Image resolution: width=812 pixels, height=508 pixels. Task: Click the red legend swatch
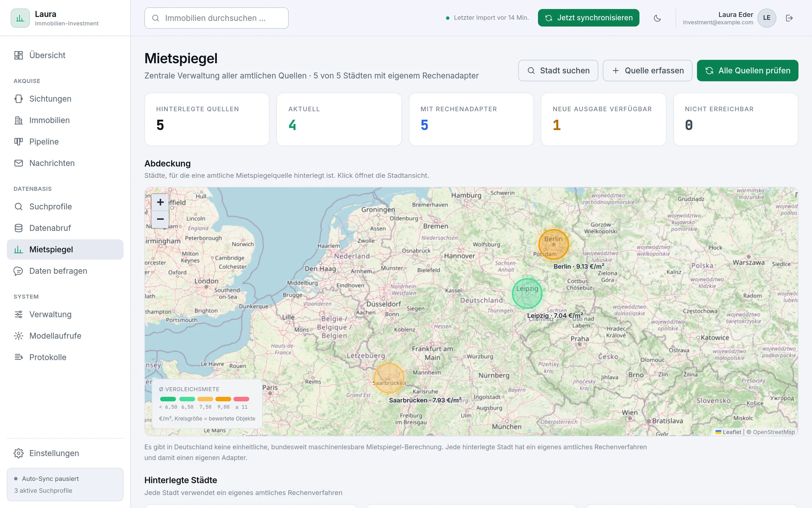(x=241, y=399)
